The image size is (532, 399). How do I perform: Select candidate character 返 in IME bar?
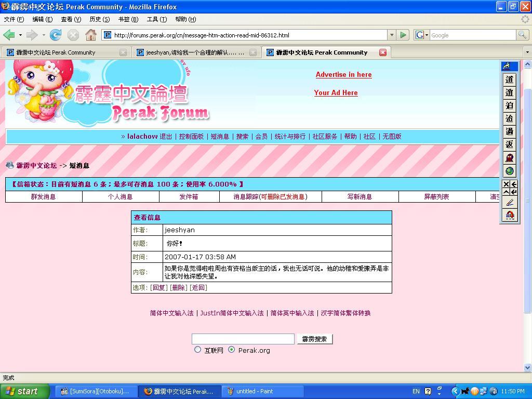(x=509, y=144)
